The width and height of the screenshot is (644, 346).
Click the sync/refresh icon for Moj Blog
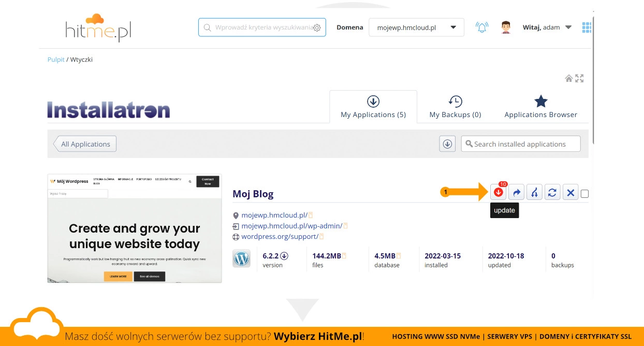(x=552, y=193)
